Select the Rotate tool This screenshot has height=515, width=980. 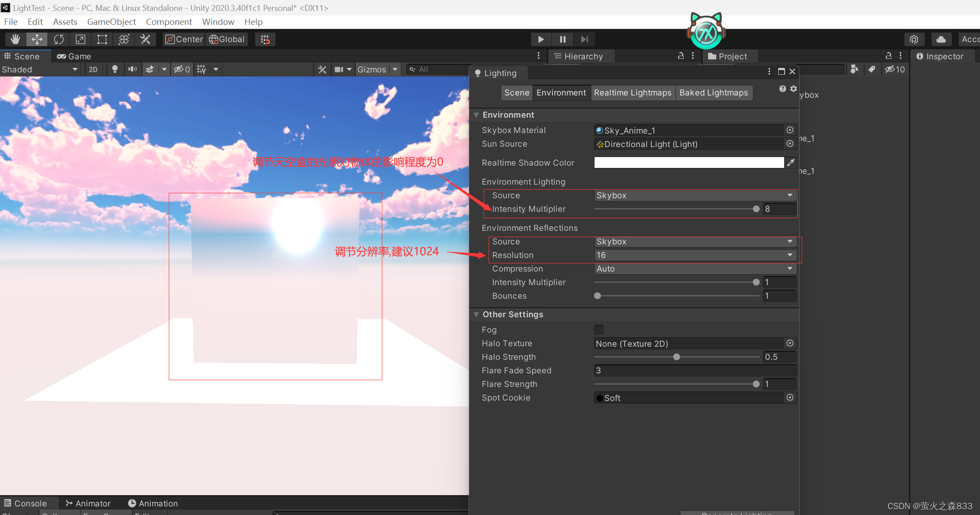coord(58,39)
